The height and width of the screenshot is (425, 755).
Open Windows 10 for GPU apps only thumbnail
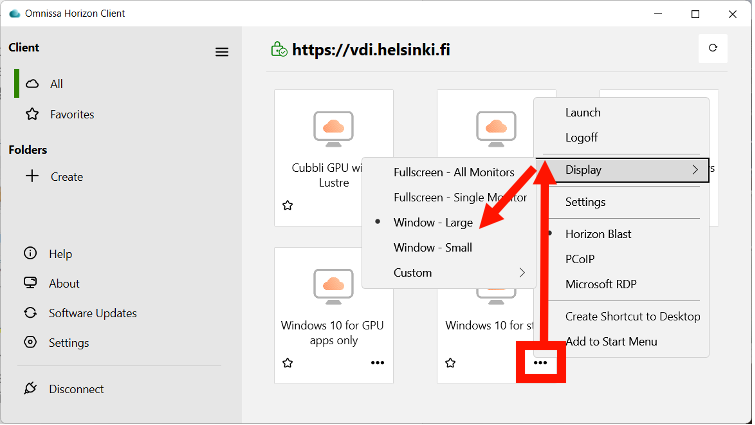click(333, 287)
